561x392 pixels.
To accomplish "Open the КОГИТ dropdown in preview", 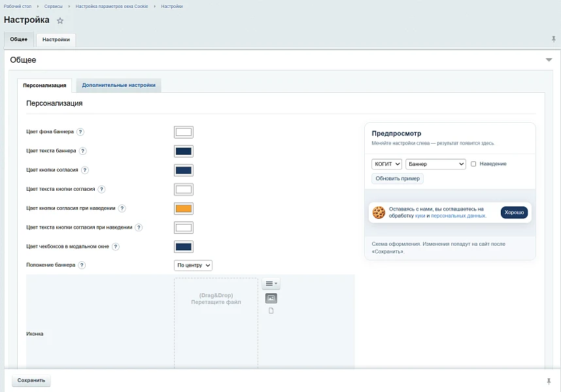I will [387, 164].
